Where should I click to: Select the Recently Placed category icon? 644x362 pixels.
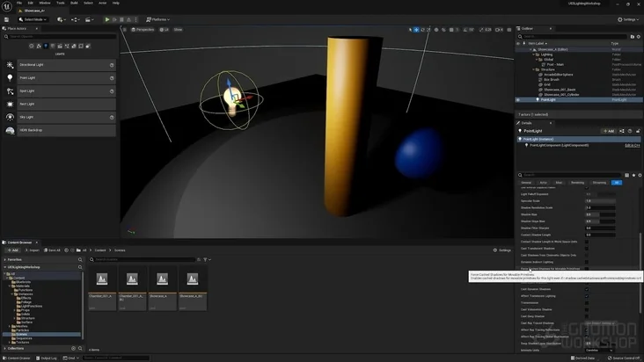32,46
